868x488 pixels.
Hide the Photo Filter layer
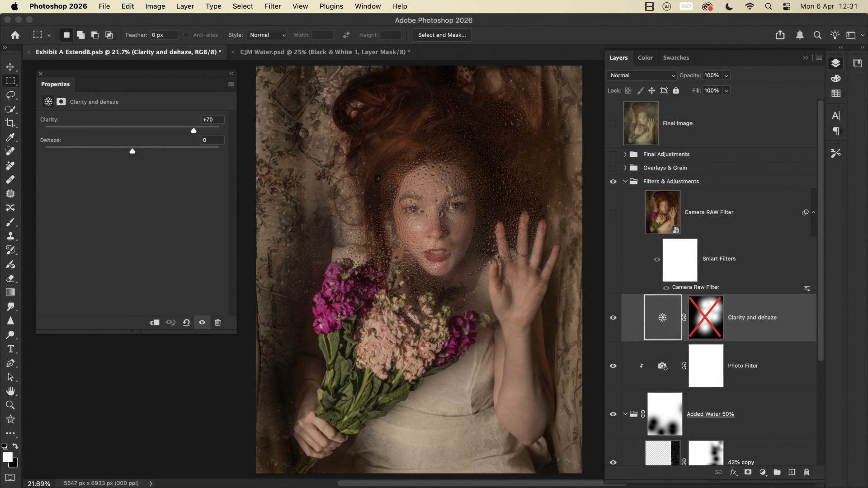click(x=613, y=366)
